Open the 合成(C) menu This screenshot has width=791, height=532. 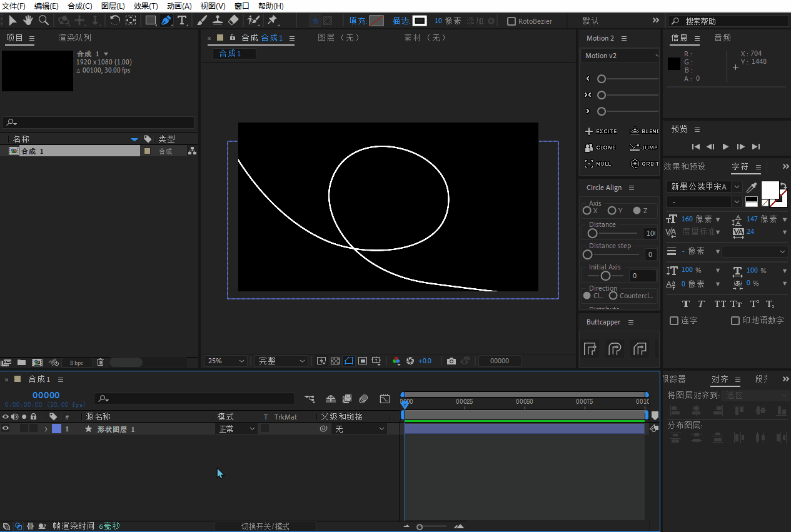point(80,6)
